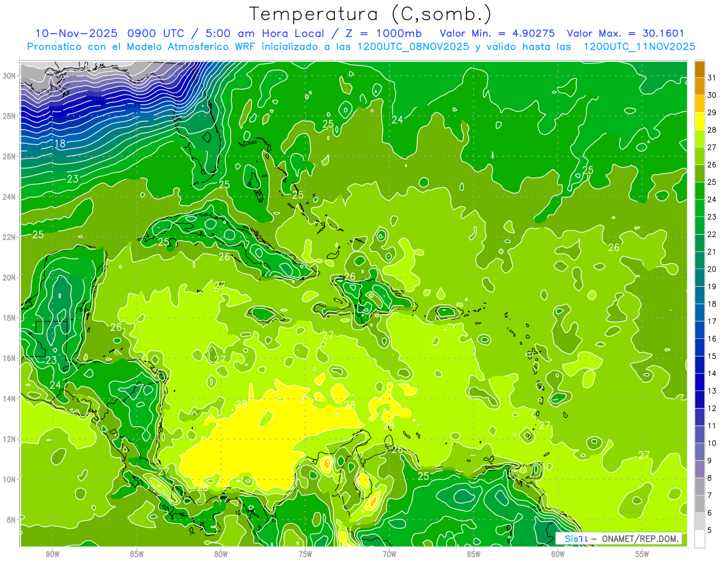Viewport: 728px width, 562px height.
Task: Click the "18N" latitude label
Action: point(10,318)
